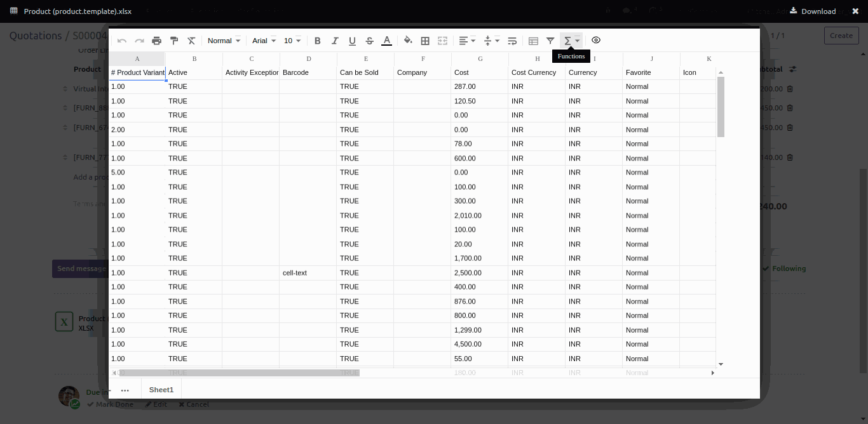The image size is (868, 424).
Task: Toggle text wrapping icon
Action: (x=512, y=41)
